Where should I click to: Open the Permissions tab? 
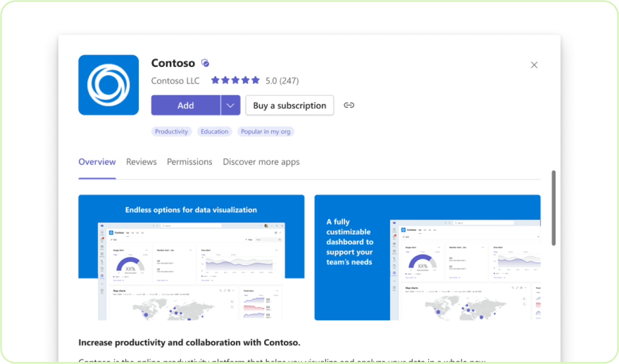pyautogui.click(x=189, y=162)
